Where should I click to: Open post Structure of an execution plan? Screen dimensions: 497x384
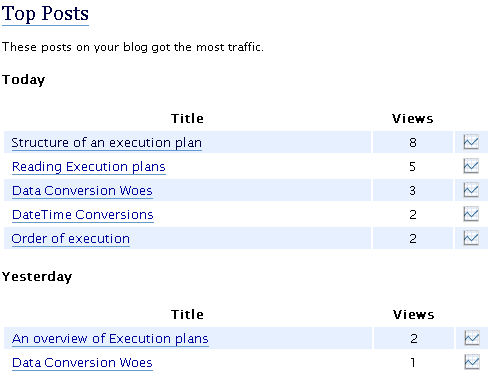(x=107, y=143)
